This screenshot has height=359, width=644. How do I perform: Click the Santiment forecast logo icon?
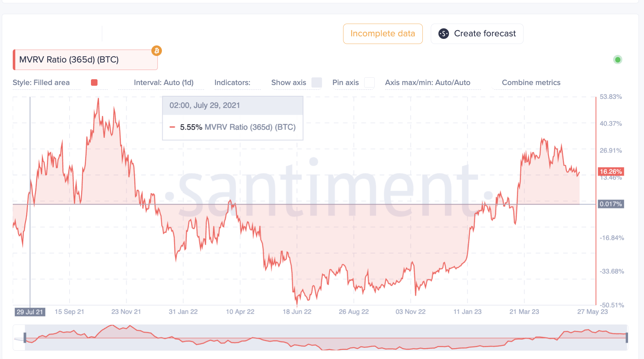(x=444, y=34)
